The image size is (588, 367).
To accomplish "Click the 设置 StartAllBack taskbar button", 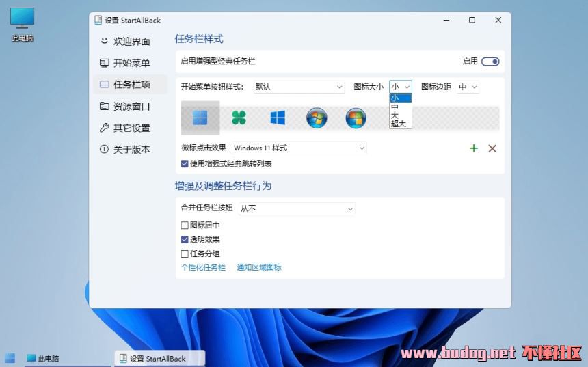I will [x=160, y=358].
